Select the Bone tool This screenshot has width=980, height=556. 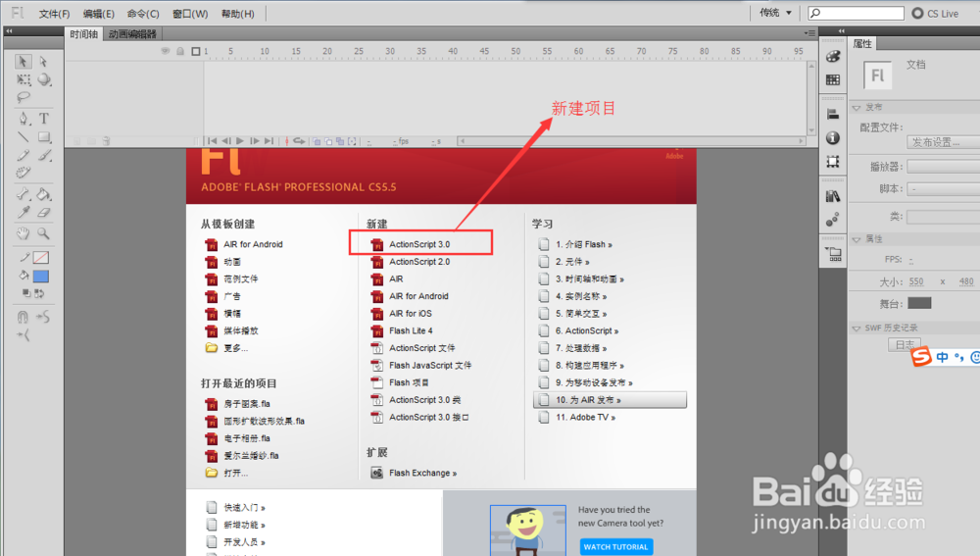pos(24,194)
